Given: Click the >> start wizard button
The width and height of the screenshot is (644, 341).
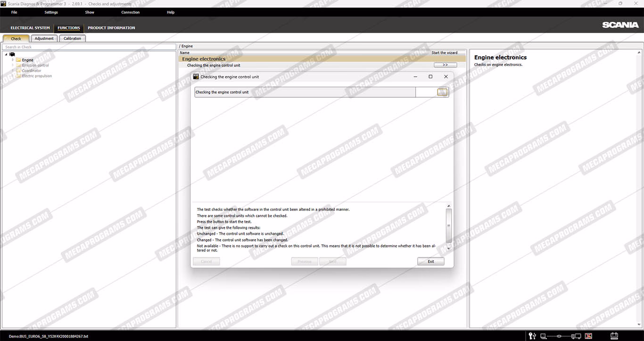Looking at the screenshot, I should tap(445, 65).
